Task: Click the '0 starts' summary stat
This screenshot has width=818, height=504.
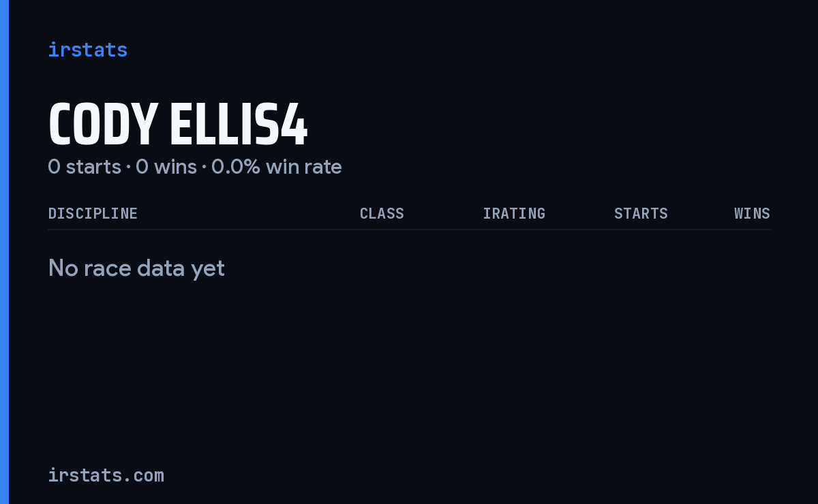Action: 85,167
